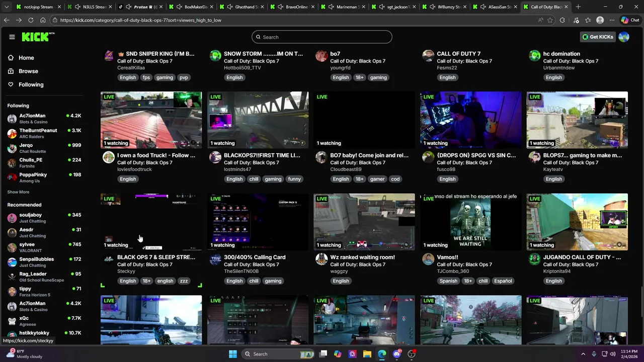Screen dimensions: 644x362
Task: Switch to notJojop Stream browser tab
Action: coord(38,7)
